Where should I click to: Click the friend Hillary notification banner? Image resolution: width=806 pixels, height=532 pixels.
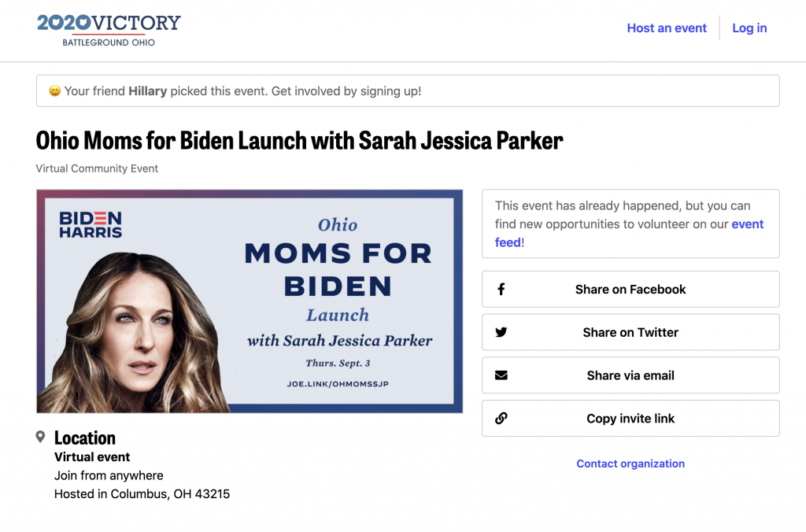[408, 91]
